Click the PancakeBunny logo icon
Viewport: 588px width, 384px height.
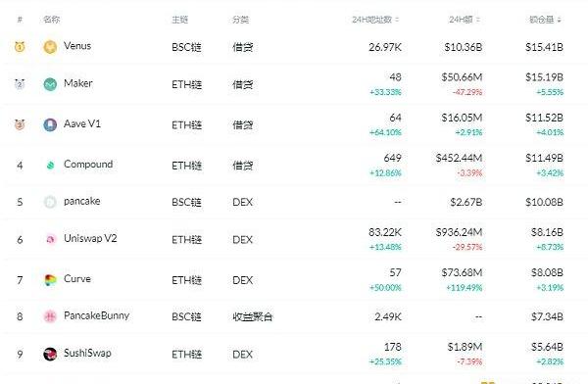[x=50, y=316]
